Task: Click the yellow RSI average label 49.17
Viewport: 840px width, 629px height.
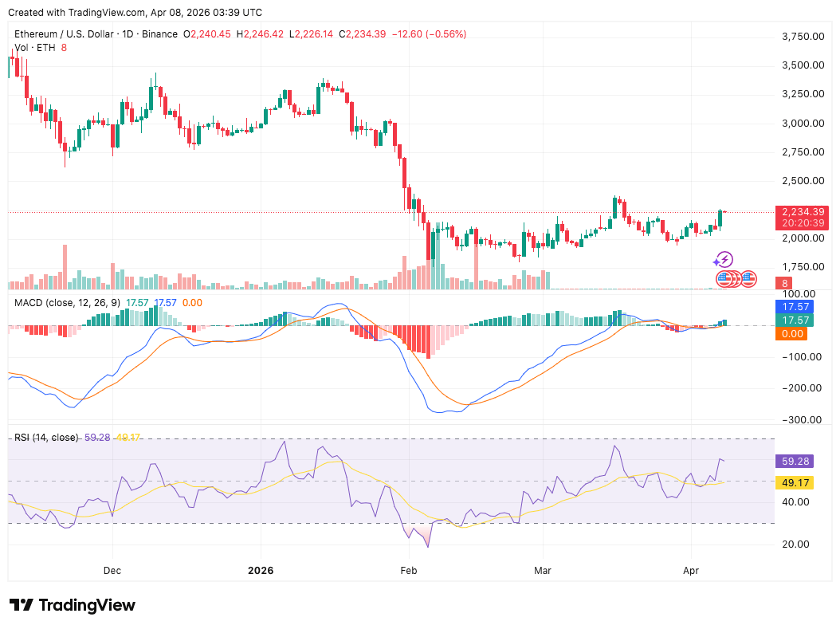Action: [795, 482]
